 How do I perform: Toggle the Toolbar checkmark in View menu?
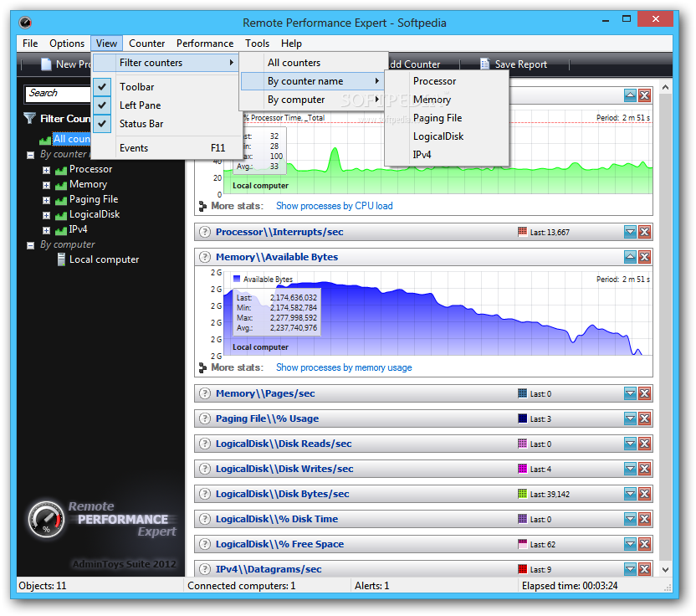(102, 86)
